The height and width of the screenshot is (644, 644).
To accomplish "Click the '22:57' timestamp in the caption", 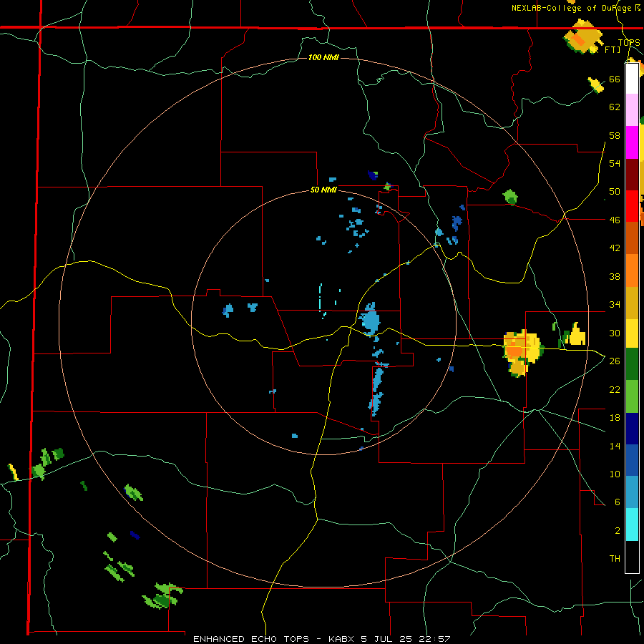I will (434, 639).
